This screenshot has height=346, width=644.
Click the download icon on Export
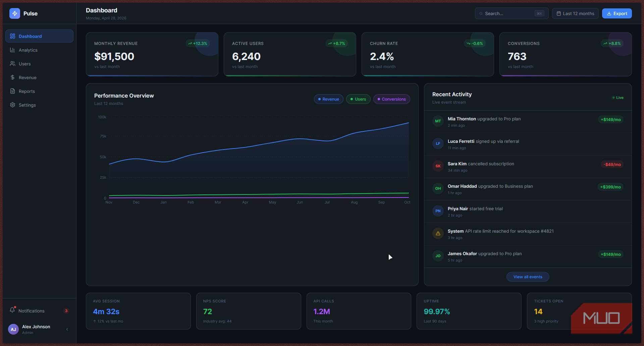pyautogui.click(x=609, y=14)
